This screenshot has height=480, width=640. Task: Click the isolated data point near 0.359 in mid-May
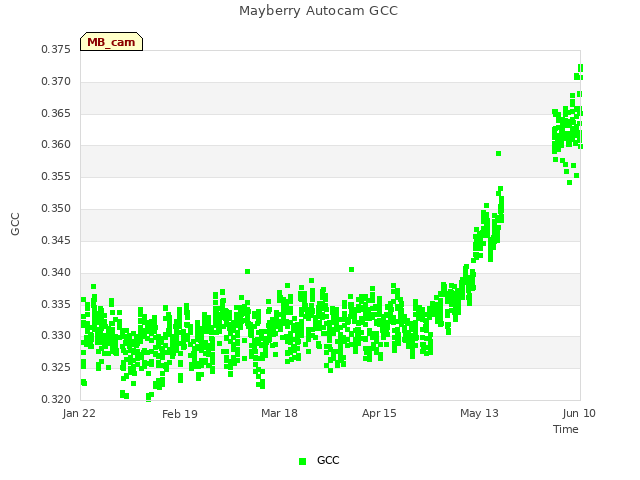coord(498,153)
